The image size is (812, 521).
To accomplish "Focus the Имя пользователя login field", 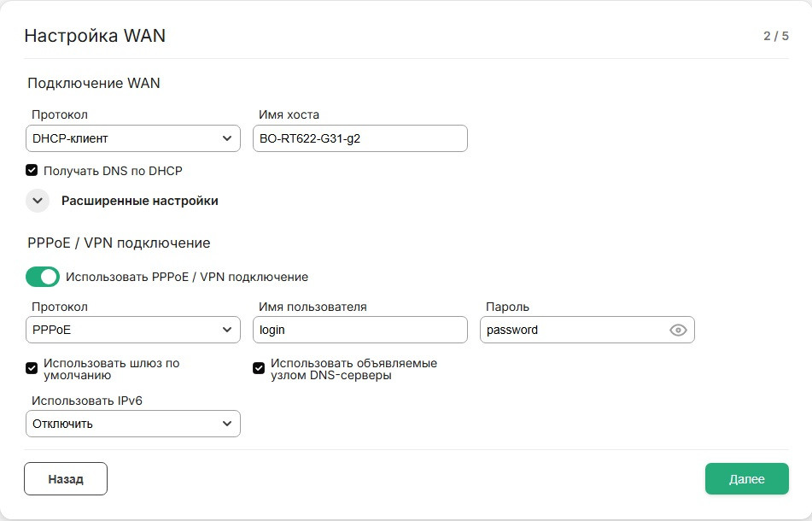I will [x=359, y=330].
